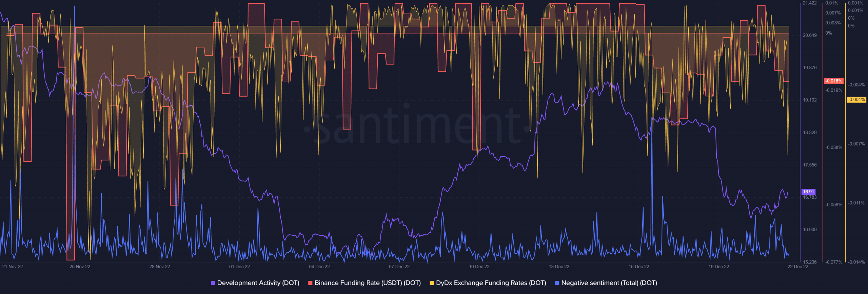The image size is (868, 294).
Task: Click the -0.014% DyDx axis label
Action: [x=856, y=262]
